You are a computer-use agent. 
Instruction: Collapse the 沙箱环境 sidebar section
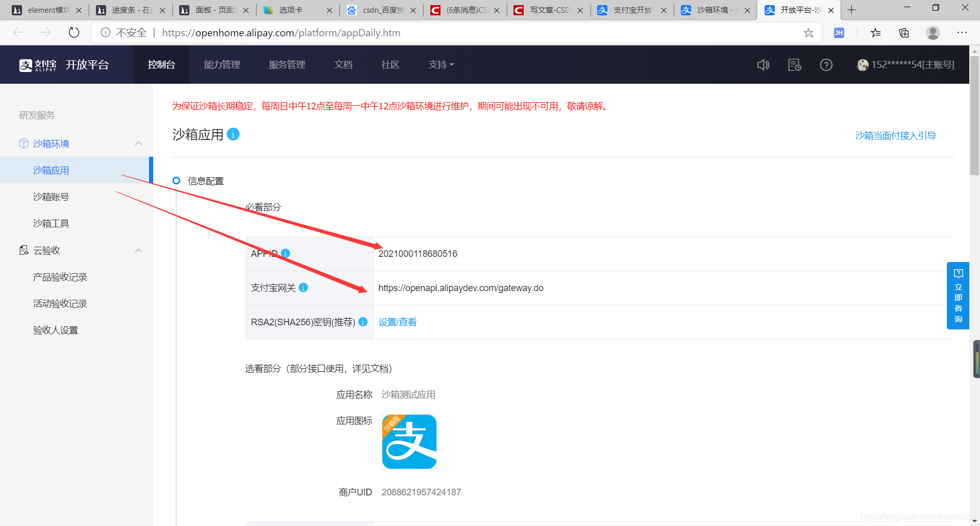pyautogui.click(x=138, y=144)
